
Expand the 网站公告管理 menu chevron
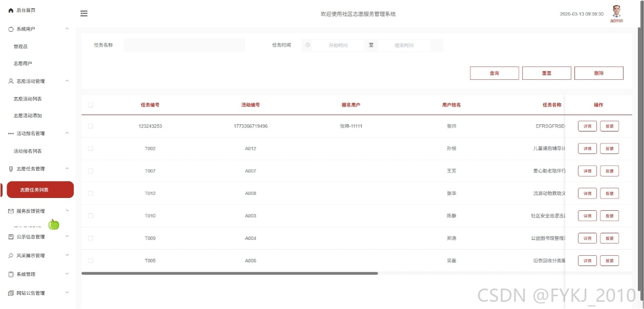pyautogui.click(x=67, y=293)
